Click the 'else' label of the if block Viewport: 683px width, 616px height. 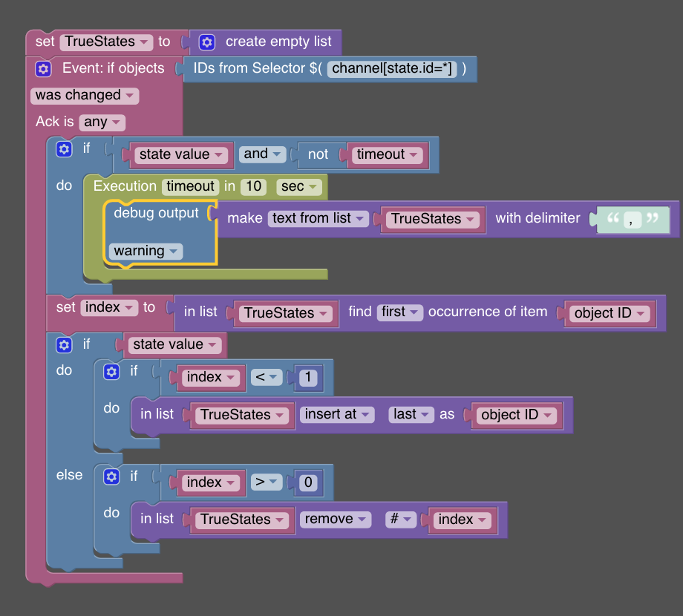69,475
